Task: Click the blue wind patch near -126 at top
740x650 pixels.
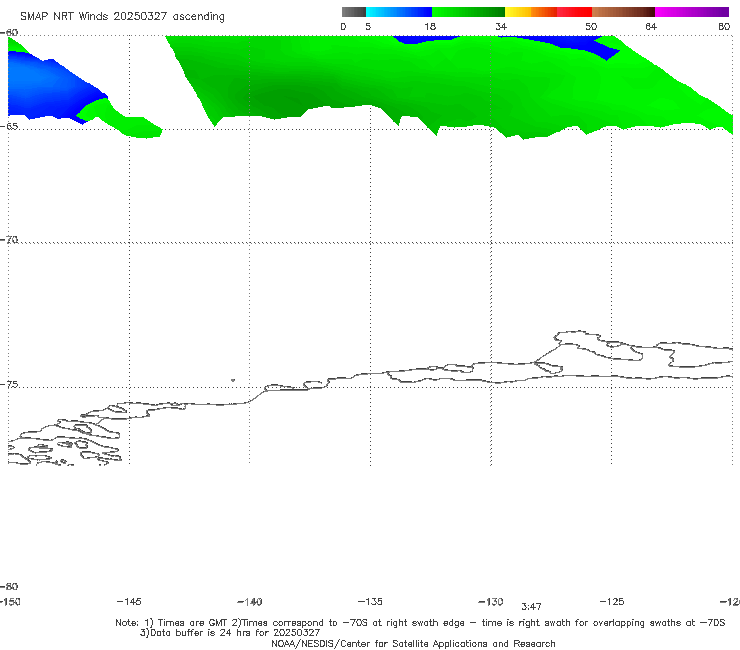Action: (580, 46)
